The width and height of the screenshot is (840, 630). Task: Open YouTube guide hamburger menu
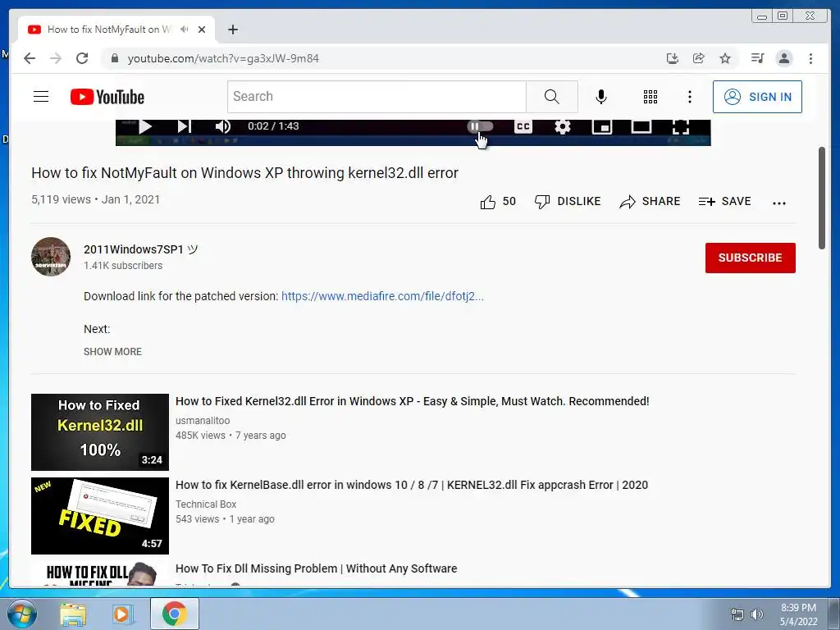point(41,97)
